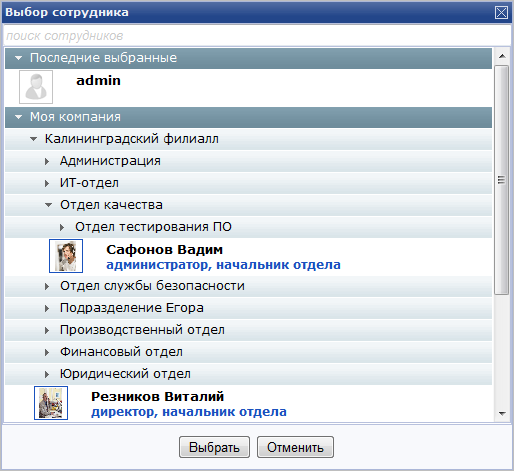Click the Отменить button
The width and height of the screenshot is (514, 471).
coord(295,447)
